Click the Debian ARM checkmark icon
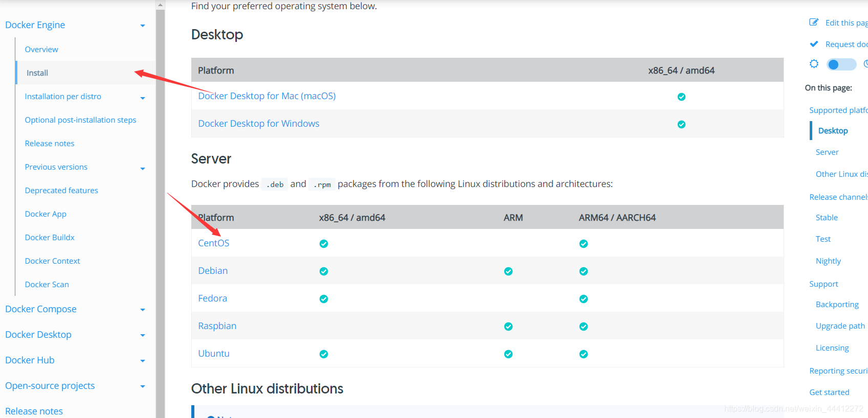Viewport: 868px width, 418px height. point(508,271)
